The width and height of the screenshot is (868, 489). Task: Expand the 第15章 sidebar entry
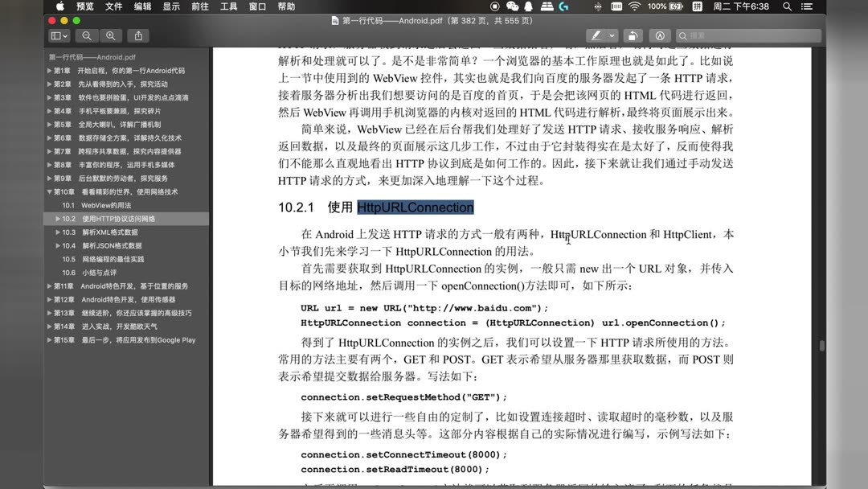51,339
